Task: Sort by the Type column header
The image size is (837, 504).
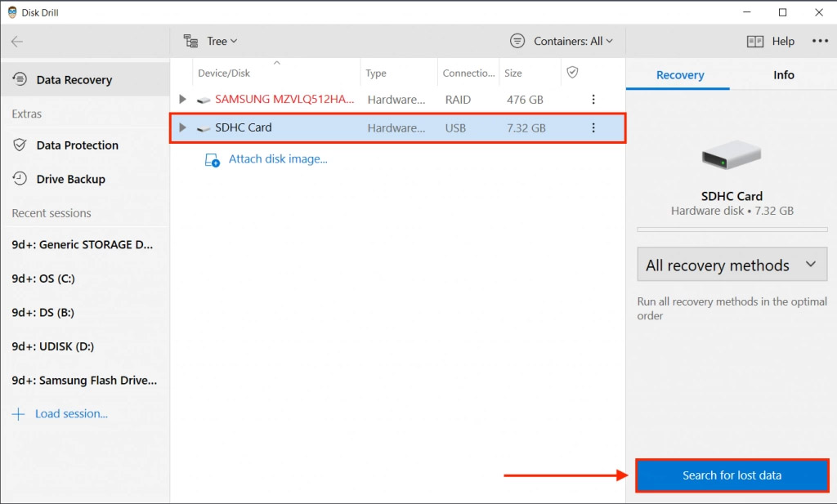Action: coord(376,73)
